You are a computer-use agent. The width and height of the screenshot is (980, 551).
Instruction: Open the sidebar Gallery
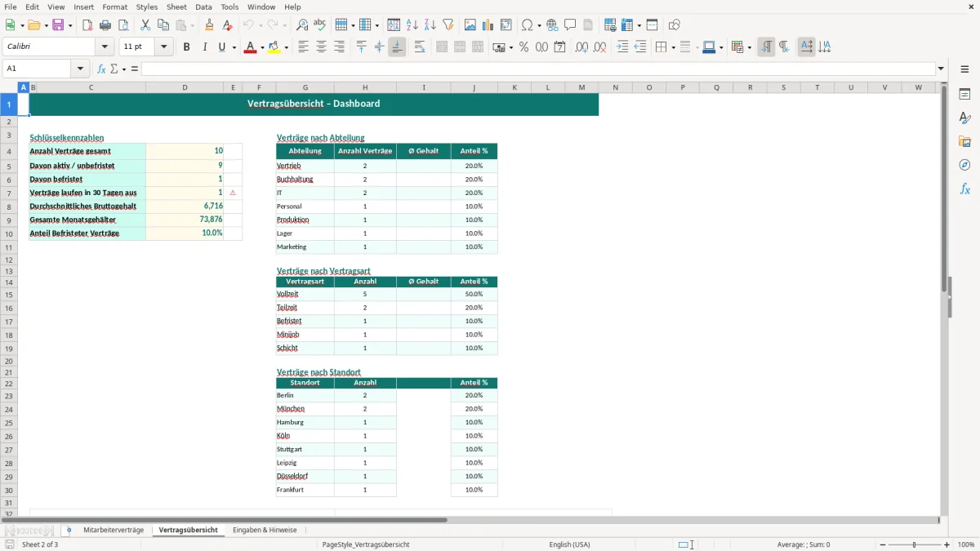964,142
